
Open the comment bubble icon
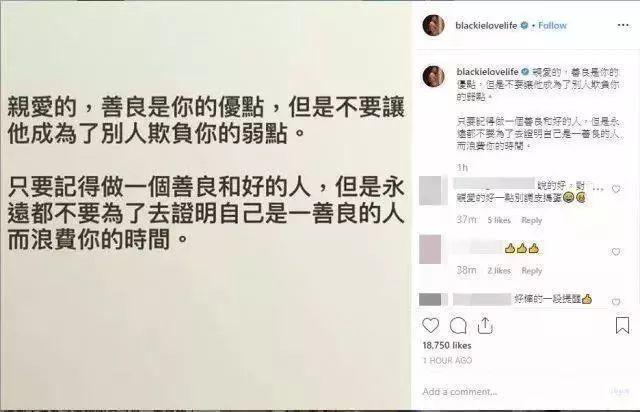[458, 326]
